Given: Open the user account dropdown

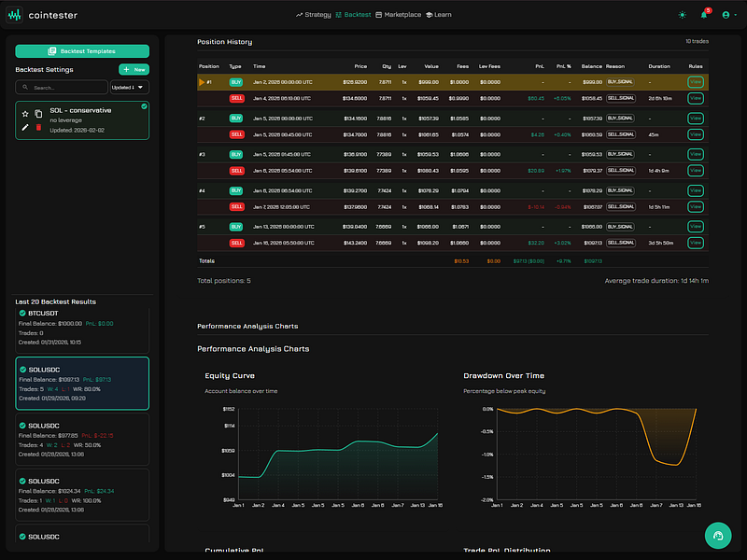Looking at the screenshot, I should tap(727, 15).
